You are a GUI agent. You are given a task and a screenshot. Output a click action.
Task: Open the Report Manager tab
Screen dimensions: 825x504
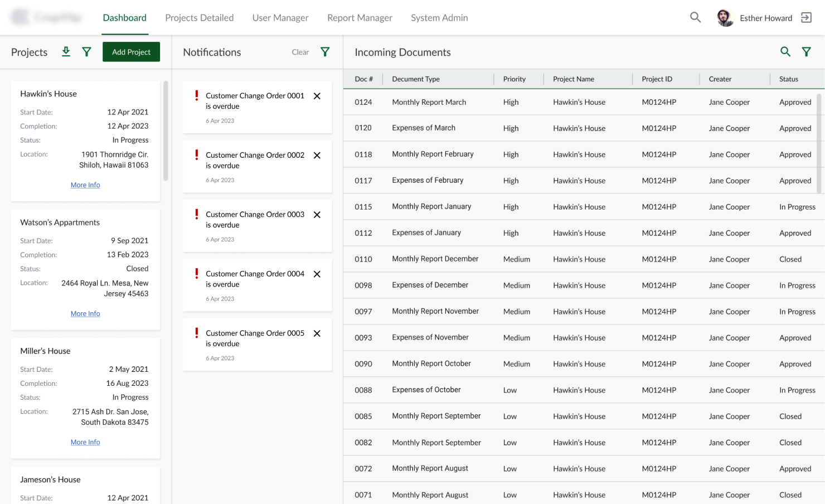[360, 18]
